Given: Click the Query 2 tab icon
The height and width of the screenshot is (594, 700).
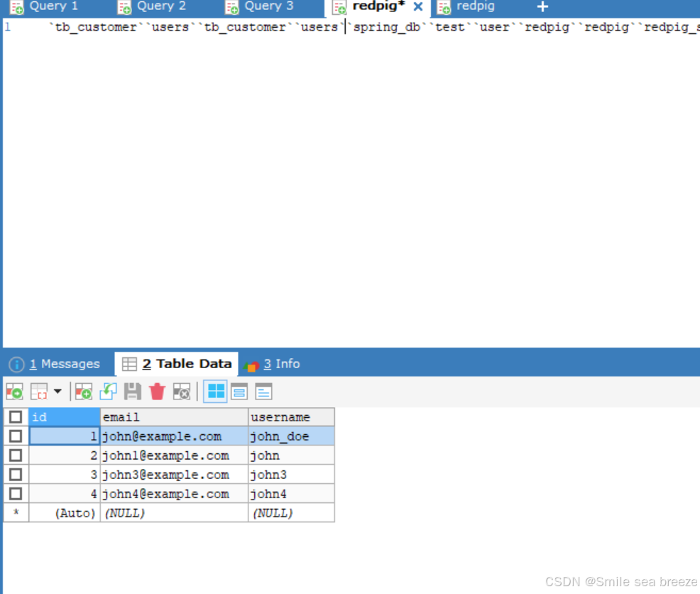Looking at the screenshot, I should [124, 8].
